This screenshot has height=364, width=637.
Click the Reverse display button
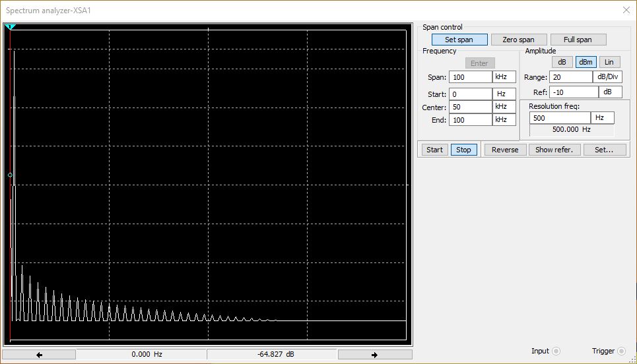click(505, 150)
